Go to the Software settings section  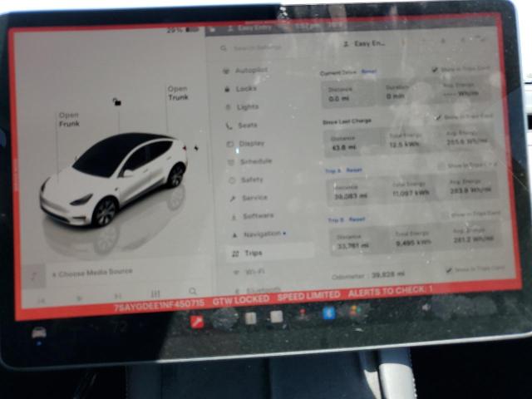(x=256, y=215)
